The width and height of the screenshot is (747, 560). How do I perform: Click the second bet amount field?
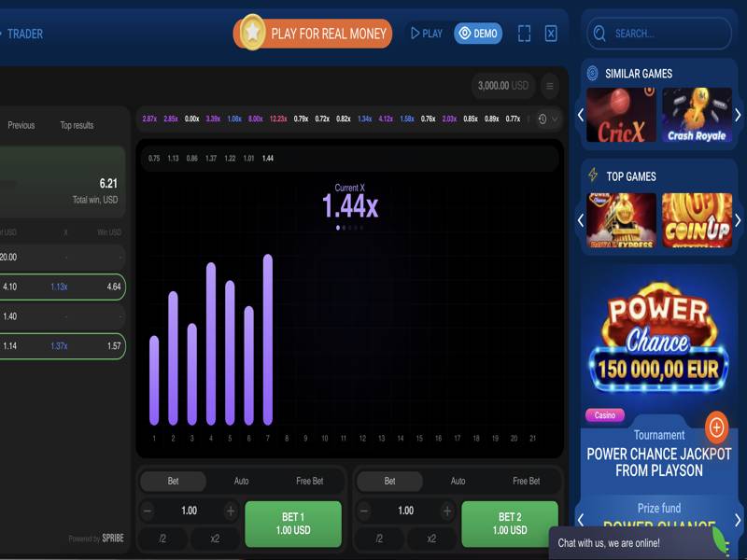406,511
